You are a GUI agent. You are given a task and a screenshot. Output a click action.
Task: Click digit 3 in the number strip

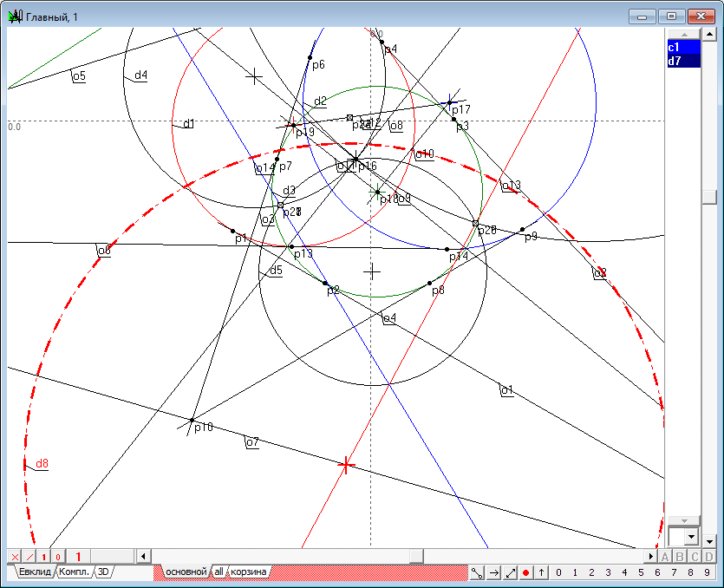click(x=608, y=572)
